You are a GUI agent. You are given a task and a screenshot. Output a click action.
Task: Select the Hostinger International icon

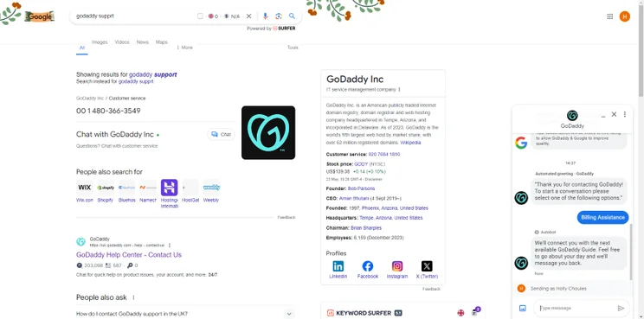point(169,188)
